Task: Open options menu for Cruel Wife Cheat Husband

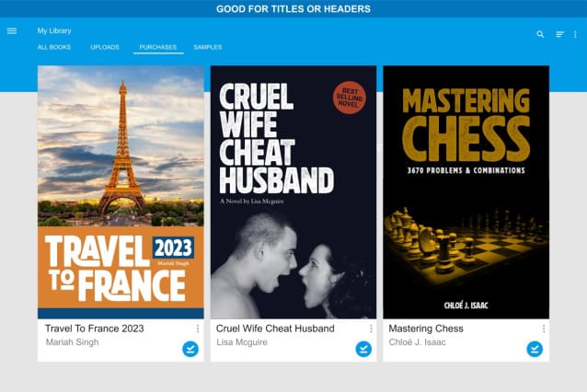Action: point(371,329)
